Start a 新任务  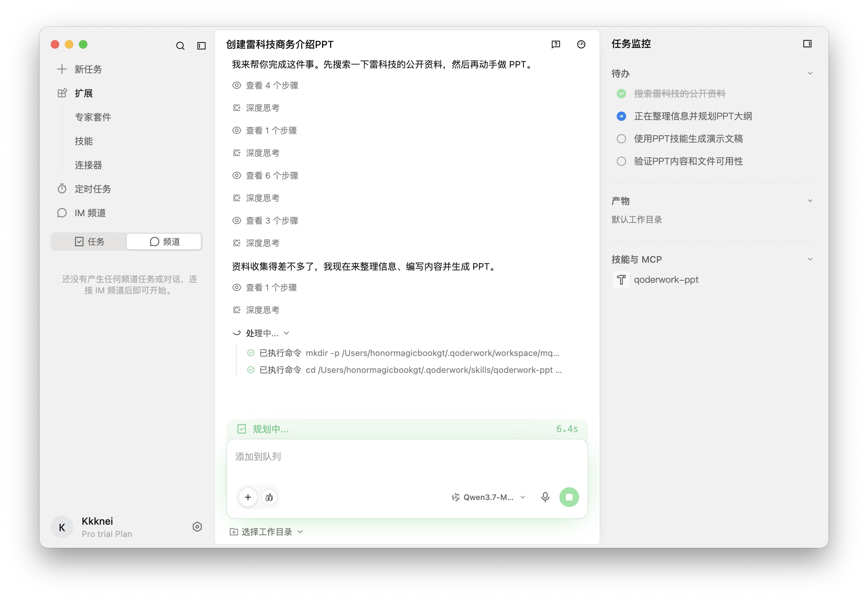coord(88,69)
